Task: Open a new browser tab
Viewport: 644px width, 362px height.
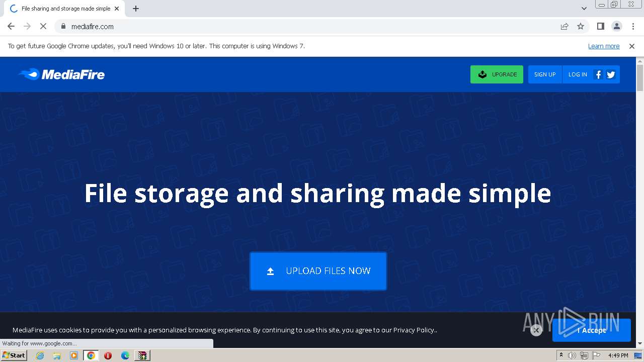Action: (x=136, y=9)
